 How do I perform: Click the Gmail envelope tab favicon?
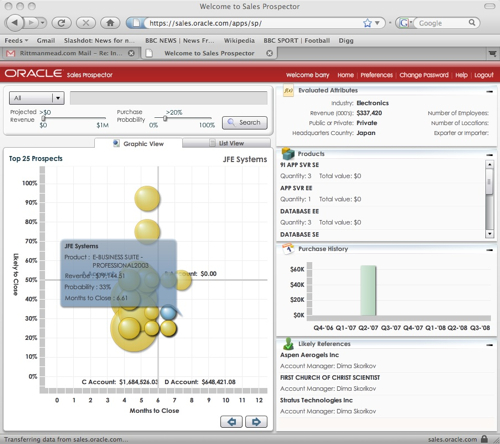11,53
